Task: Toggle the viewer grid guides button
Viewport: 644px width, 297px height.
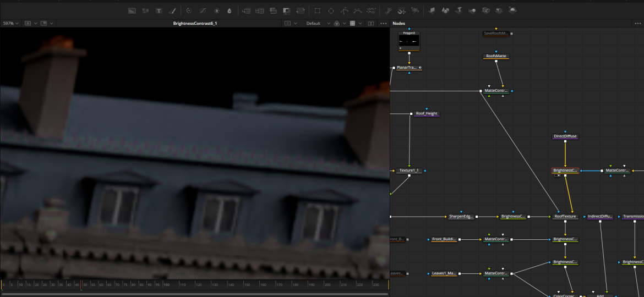Action: [x=352, y=24]
